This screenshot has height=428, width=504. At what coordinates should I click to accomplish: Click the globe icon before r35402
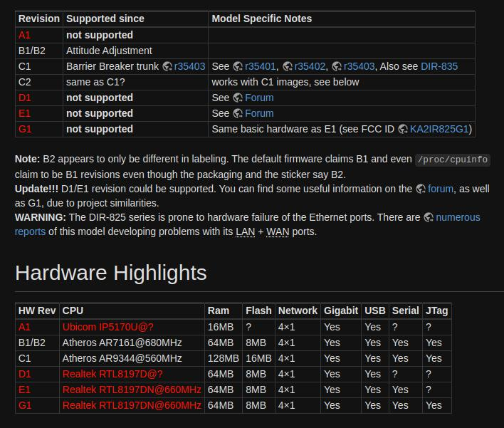pyautogui.click(x=288, y=66)
